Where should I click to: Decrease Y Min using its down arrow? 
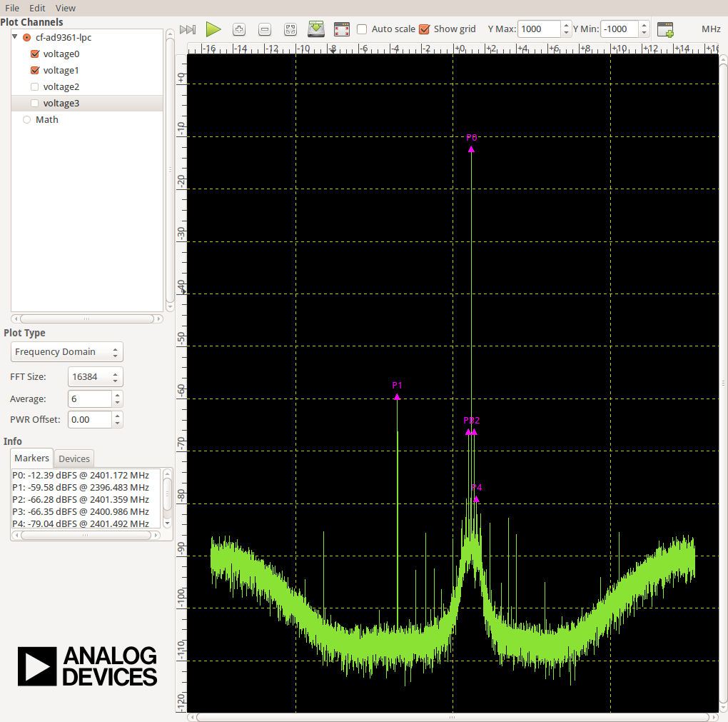click(x=644, y=33)
